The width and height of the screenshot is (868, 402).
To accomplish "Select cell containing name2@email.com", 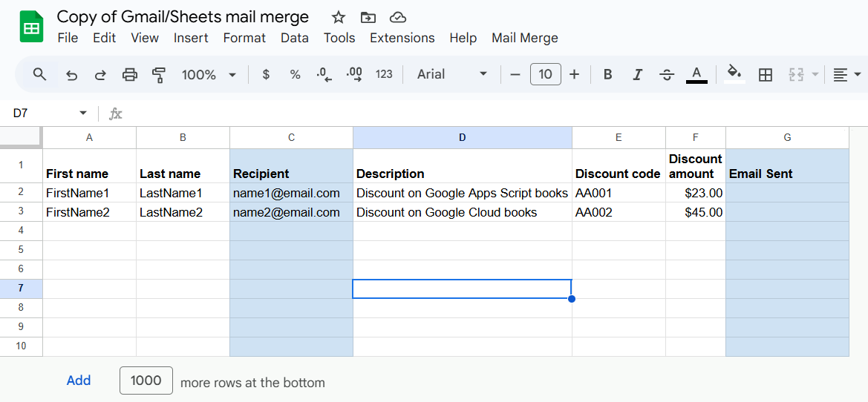I will (292, 212).
